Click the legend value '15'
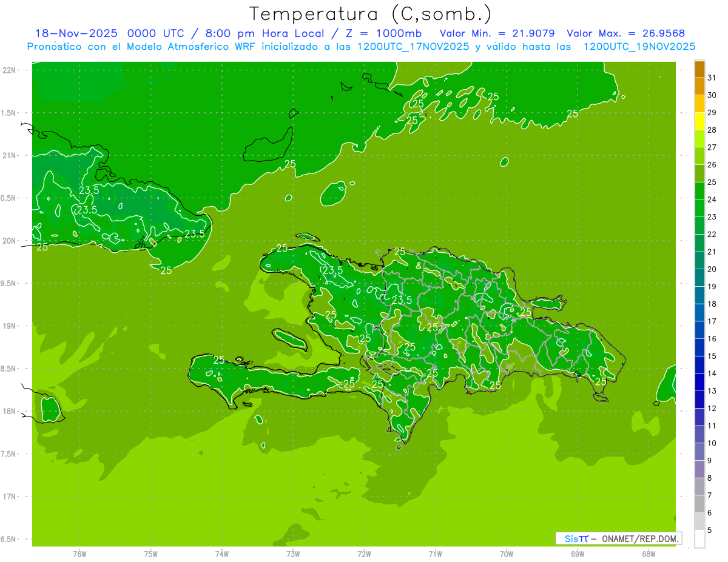 click(712, 356)
